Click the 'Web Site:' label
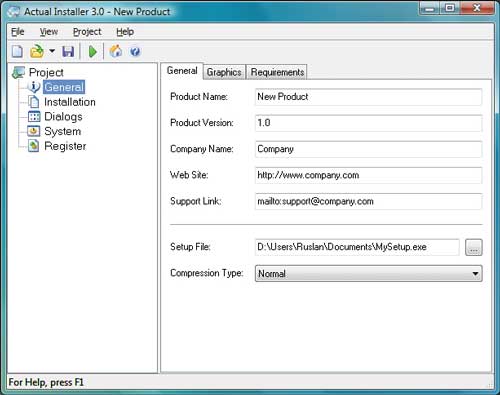The image size is (500, 395). click(189, 175)
